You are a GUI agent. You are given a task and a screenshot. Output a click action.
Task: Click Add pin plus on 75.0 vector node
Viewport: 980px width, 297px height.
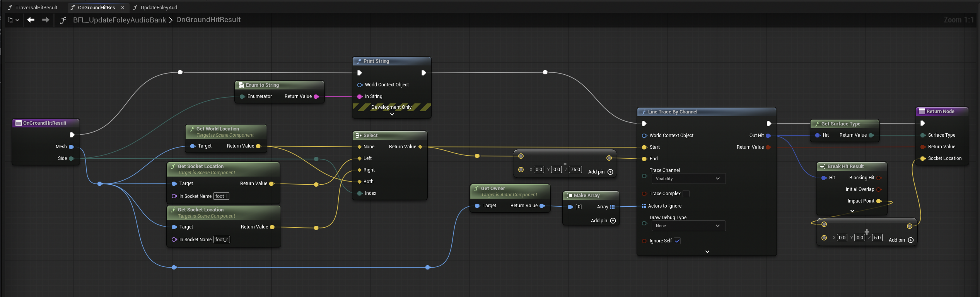pyautogui.click(x=610, y=172)
